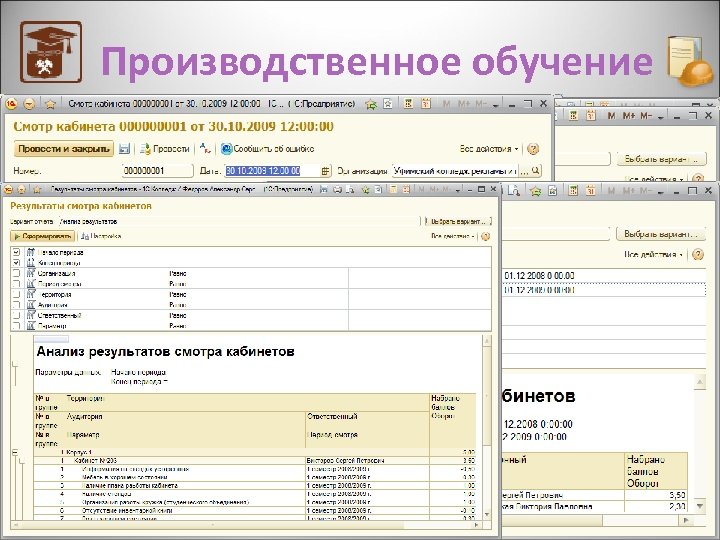This screenshot has width=720, height=540.
Task: Click help icon in right background window
Action: pyautogui.click(x=698, y=254)
